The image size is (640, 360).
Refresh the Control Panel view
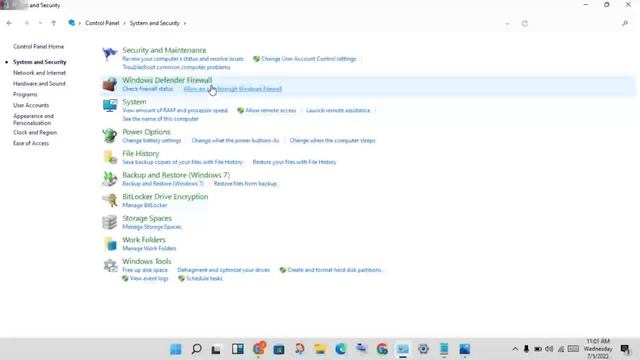point(524,23)
